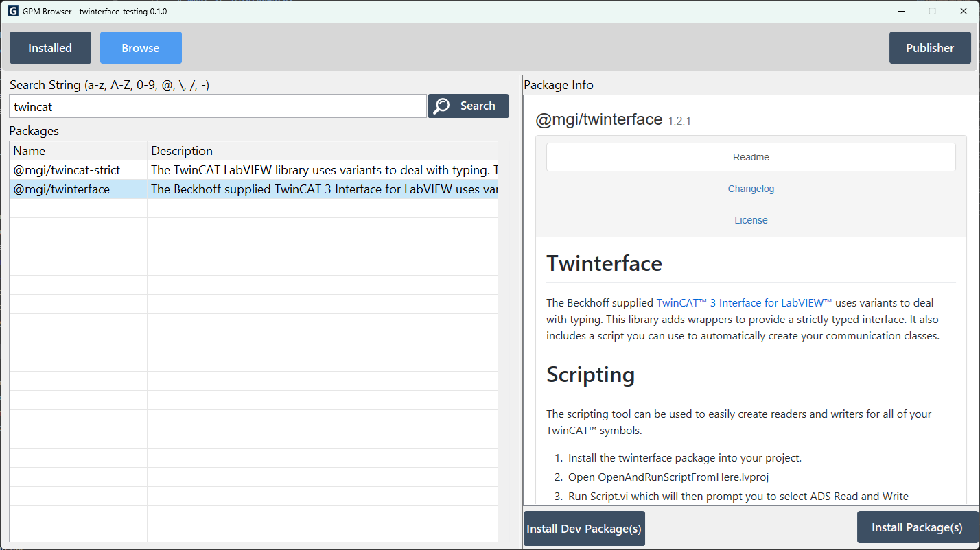980x550 pixels.
Task: Click the 1.2.1 version number text
Action: [x=679, y=121]
